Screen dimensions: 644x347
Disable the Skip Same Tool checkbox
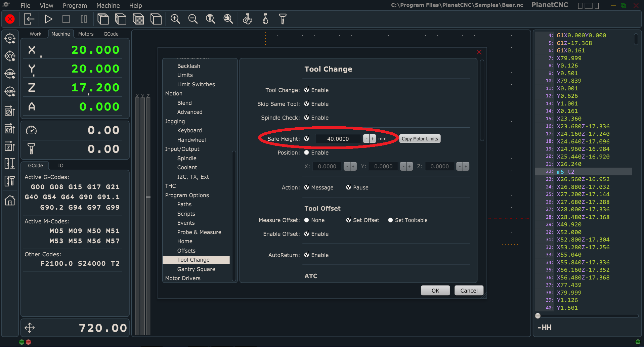click(306, 104)
